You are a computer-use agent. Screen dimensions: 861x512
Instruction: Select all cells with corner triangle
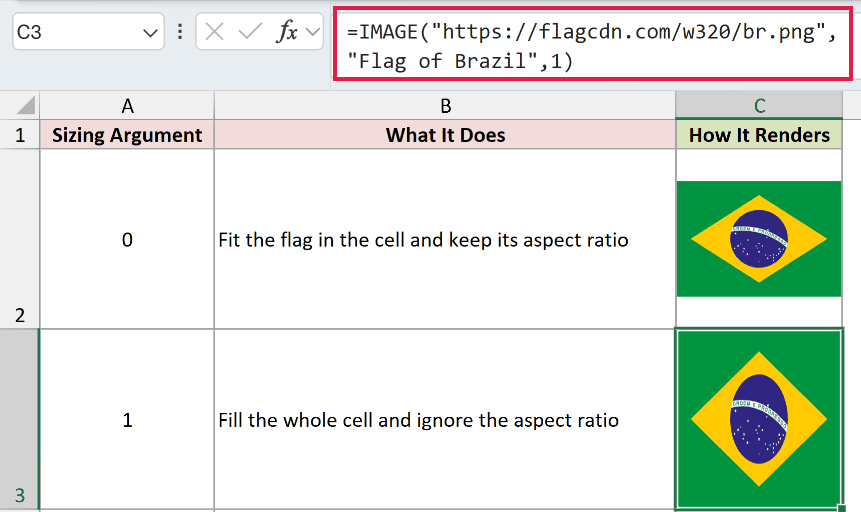point(25,105)
